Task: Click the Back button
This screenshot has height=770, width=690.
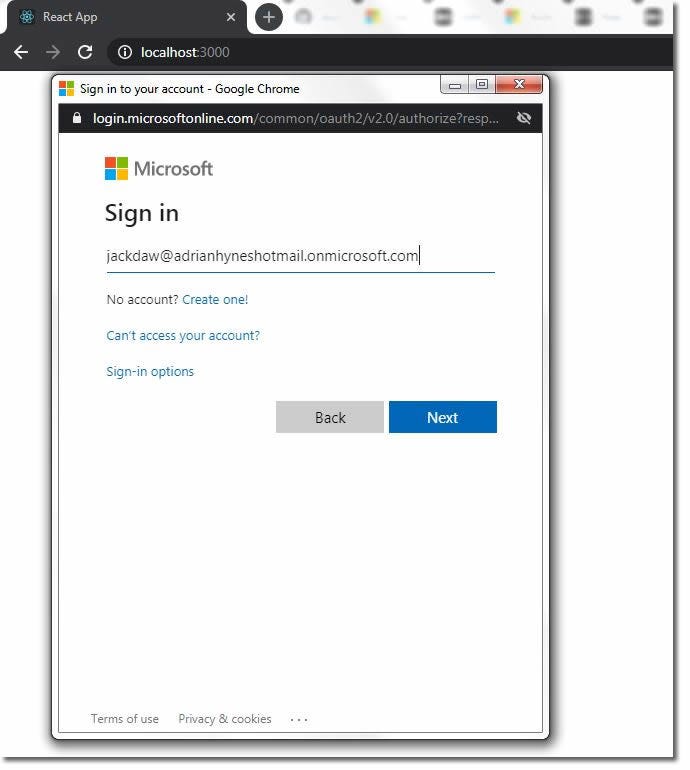Action: click(x=330, y=417)
